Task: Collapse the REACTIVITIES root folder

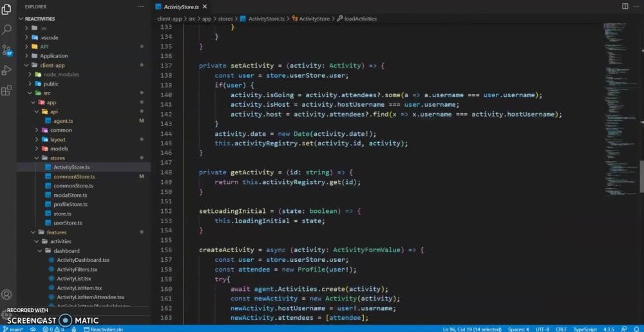Action: click(x=84, y=19)
